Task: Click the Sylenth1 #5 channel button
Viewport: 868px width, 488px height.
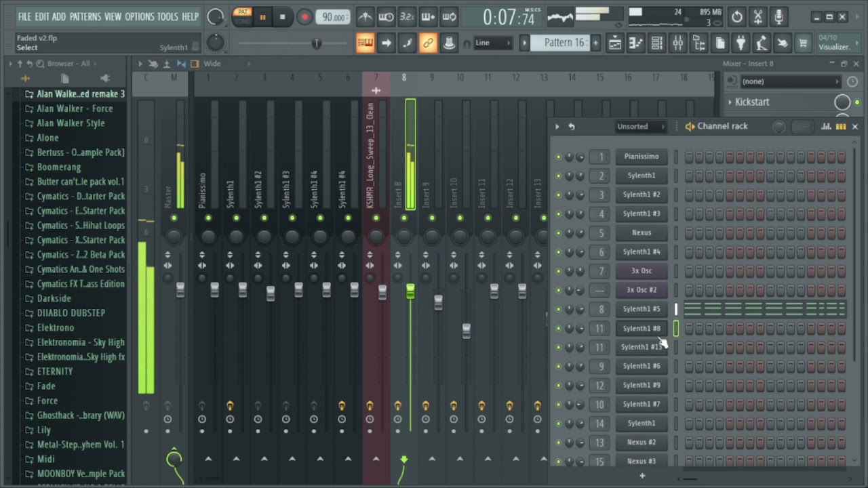Action: click(x=642, y=308)
